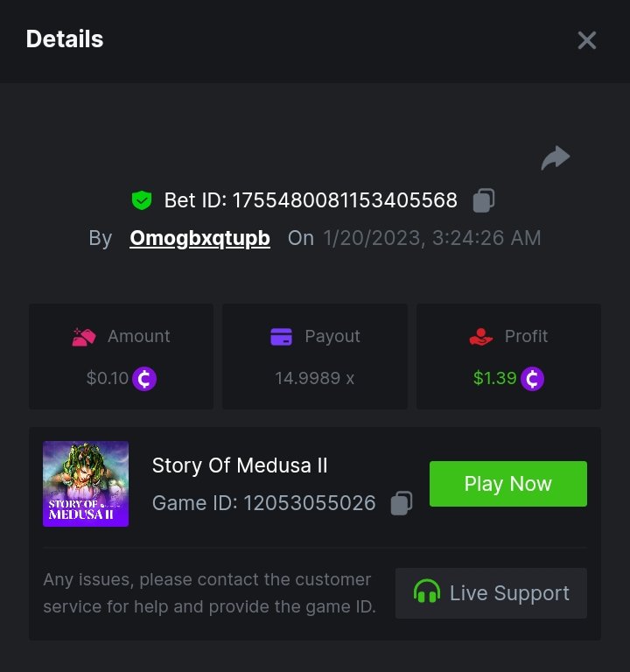Click the Story Of Medusa II title
The height and width of the screenshot is (672, 630).
pos(240,465)
